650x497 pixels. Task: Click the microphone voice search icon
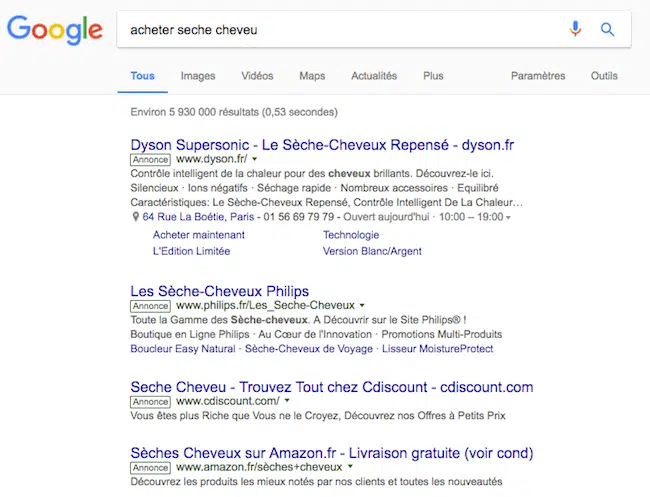575,30
